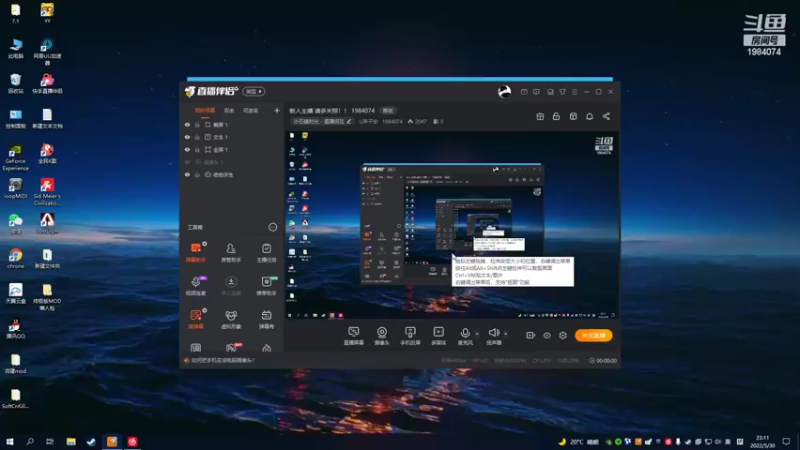Screen dimensions: 800x450
Task: Open the gift box icon above the preview
Action: (x=540, y=116)
